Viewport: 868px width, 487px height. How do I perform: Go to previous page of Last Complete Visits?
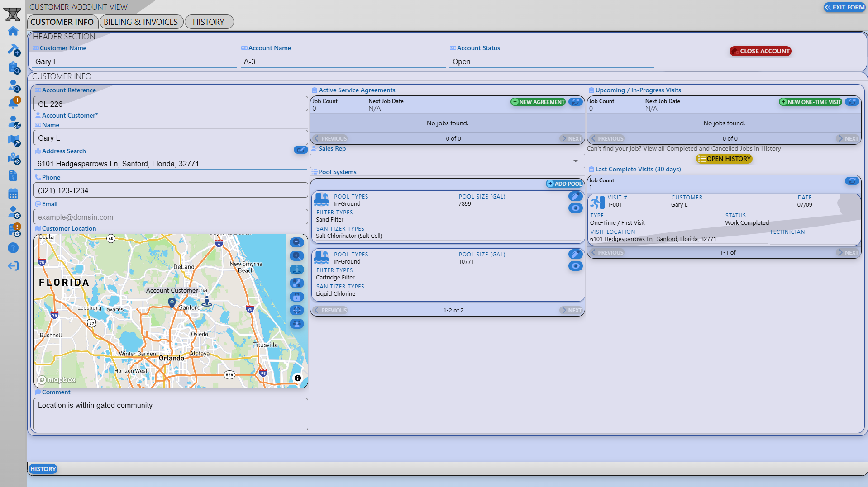click(607, 252)
